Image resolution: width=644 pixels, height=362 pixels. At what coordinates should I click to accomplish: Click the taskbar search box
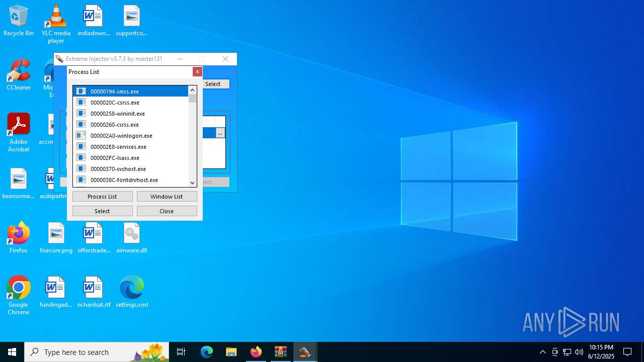pos(97,352)
